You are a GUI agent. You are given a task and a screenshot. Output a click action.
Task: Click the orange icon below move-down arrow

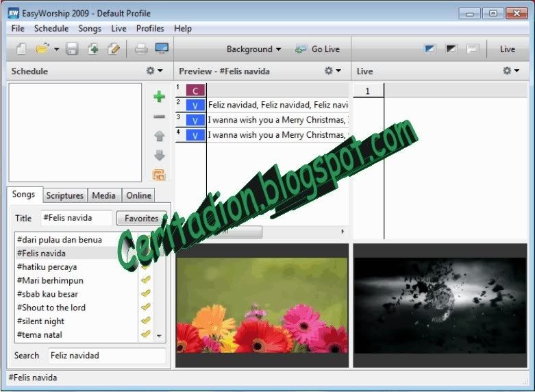159,175
